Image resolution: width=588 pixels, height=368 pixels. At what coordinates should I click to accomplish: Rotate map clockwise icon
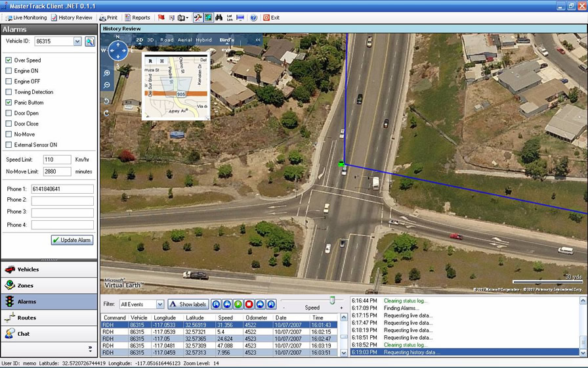(x=106, y=113)
